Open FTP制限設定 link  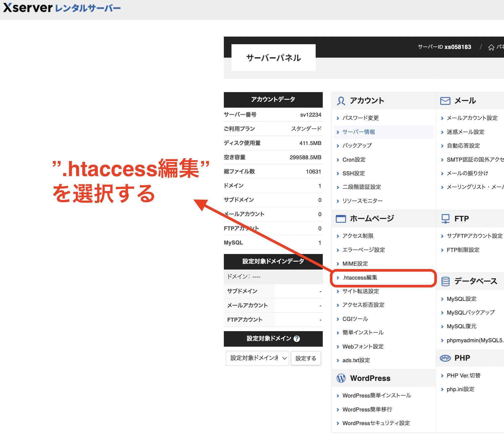point(463,250)
